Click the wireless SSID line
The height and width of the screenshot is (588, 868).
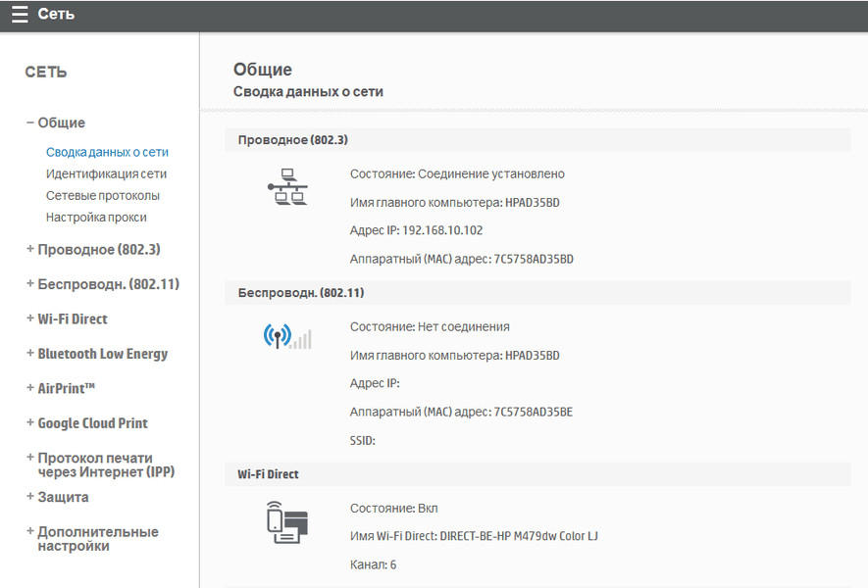pos(363,440)
